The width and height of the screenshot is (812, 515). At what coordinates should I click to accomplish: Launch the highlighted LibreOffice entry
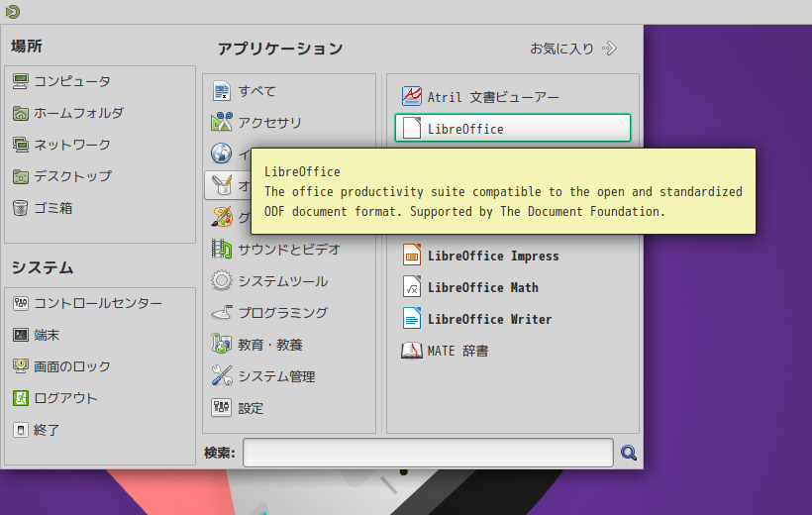coord(513,128)
